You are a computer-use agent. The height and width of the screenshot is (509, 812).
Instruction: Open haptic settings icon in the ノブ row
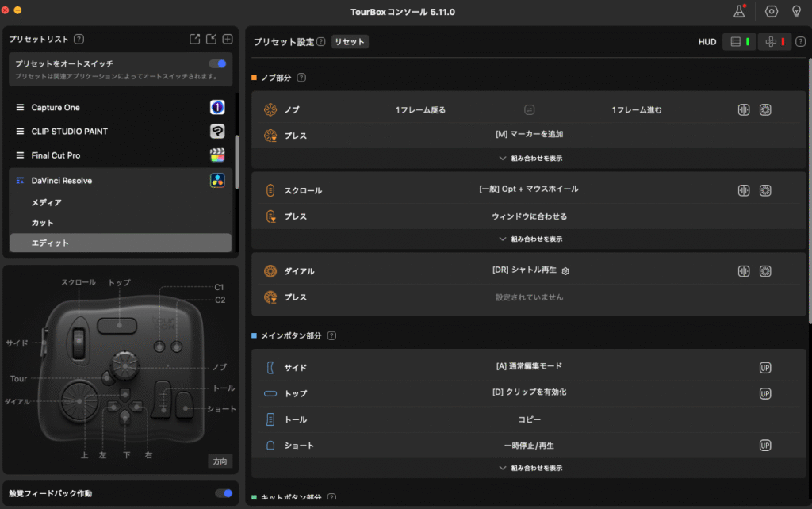[x=743, y=110]
